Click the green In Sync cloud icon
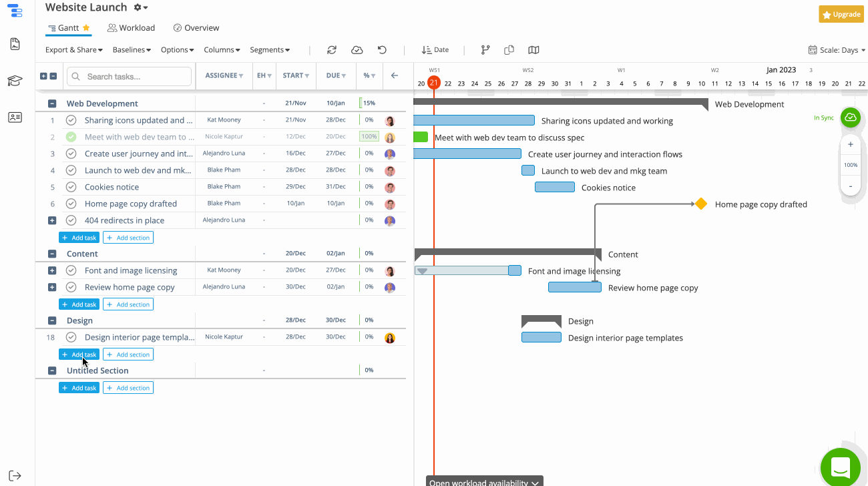Viewport: 868px width, 486px height. [850, 117]
